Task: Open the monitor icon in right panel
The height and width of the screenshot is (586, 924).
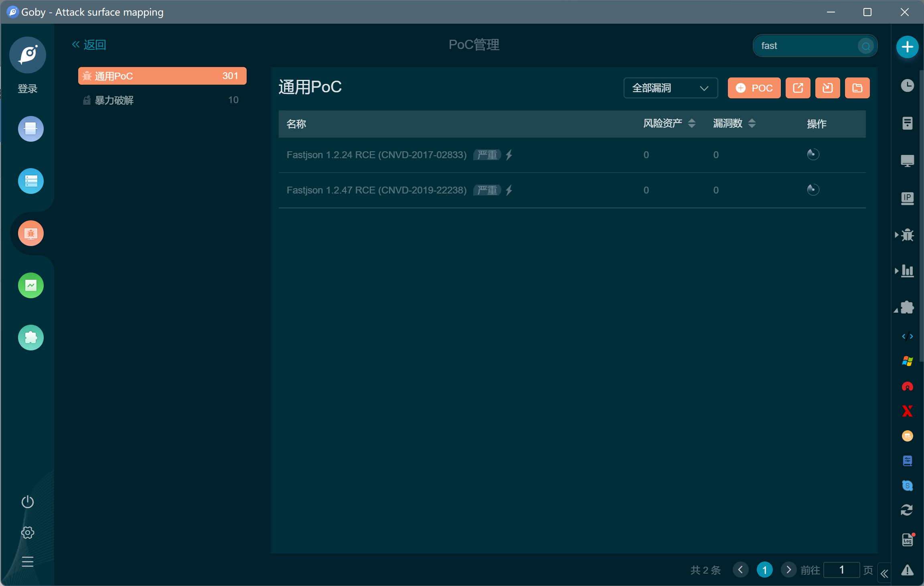Action: (x=908, y=161)
